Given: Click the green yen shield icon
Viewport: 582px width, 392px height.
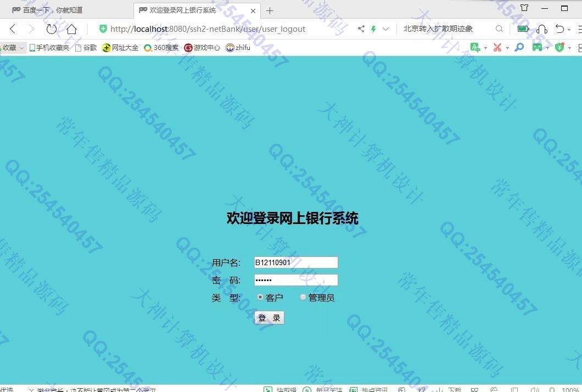Looking at the screenshot, I should pos(559,47).
